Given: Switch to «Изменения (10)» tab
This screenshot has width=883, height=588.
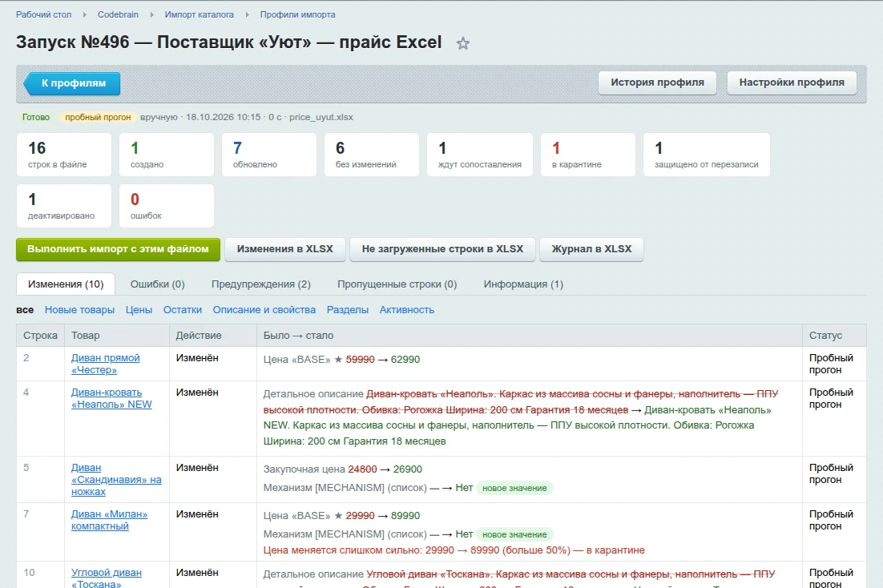Looking at the screenshot, I should click(66, 284).
